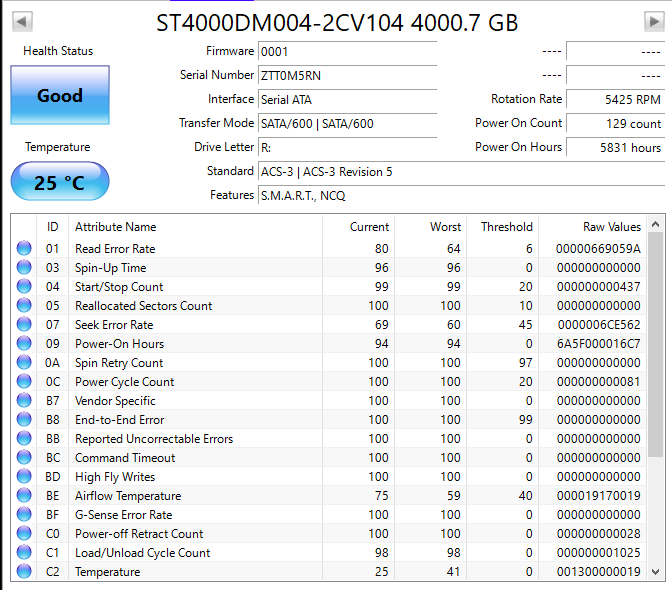Click the status orb beside Power-off Retract Count
Viewport: 672px width, 590px height.
click(x=24, y=534)
